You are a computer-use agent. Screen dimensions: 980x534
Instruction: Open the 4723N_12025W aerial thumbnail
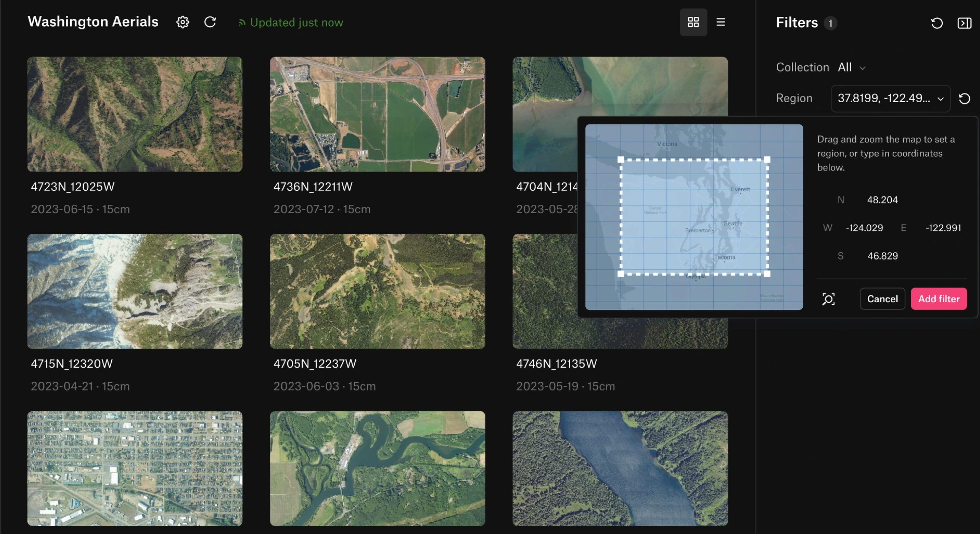tap(135, 114)
